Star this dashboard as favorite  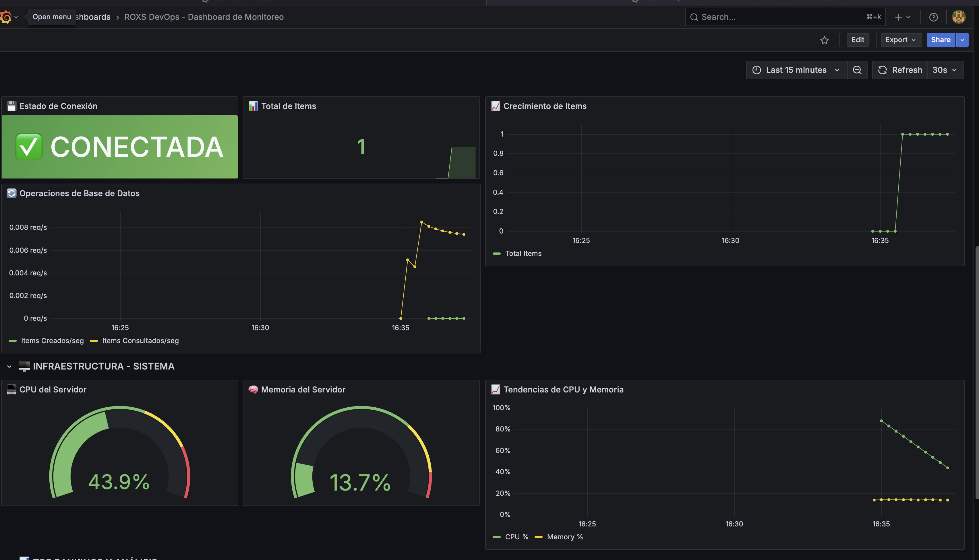(x=824, y=40)
